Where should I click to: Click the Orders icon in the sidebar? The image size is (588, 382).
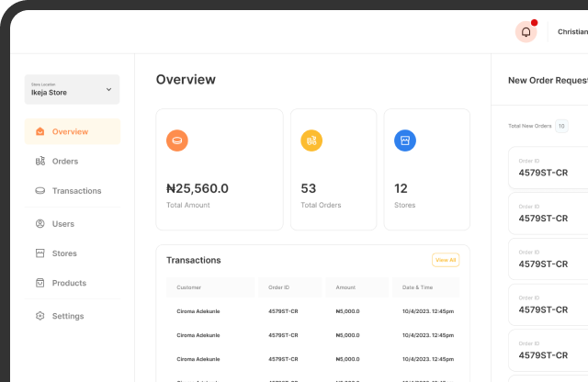pyautogui.click(x=40, y=162)
